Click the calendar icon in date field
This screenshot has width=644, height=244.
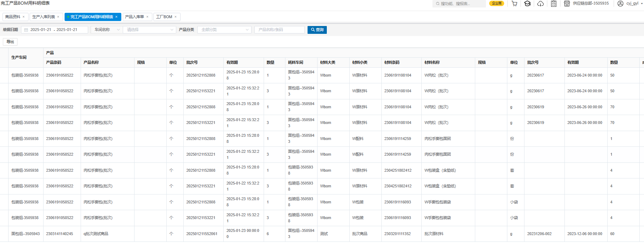(x=26, y=30)
